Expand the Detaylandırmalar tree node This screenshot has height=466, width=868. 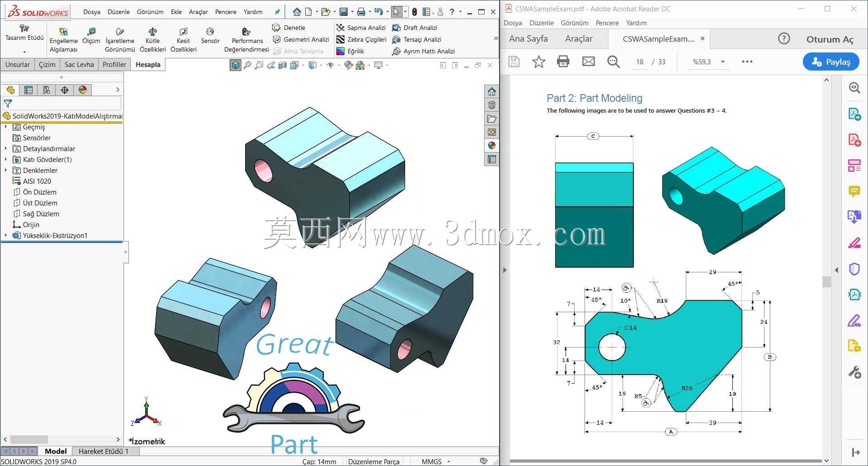coord(6,148)
